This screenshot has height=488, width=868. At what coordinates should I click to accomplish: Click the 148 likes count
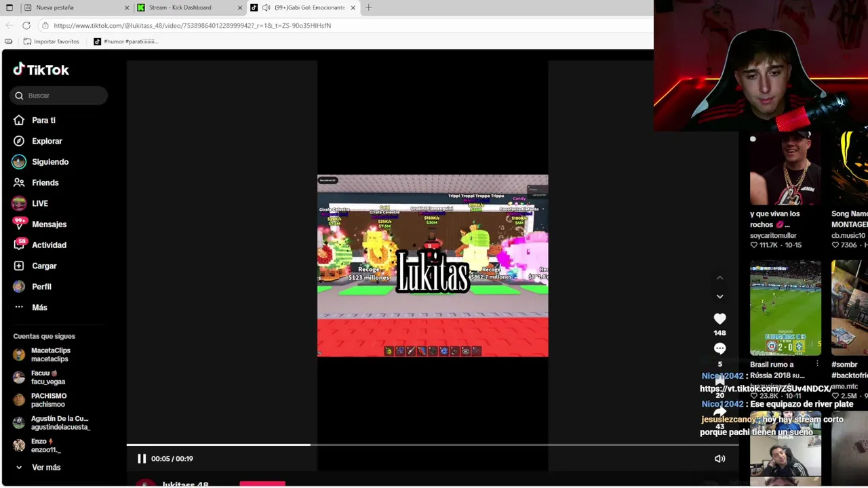(x=719, y=333)
